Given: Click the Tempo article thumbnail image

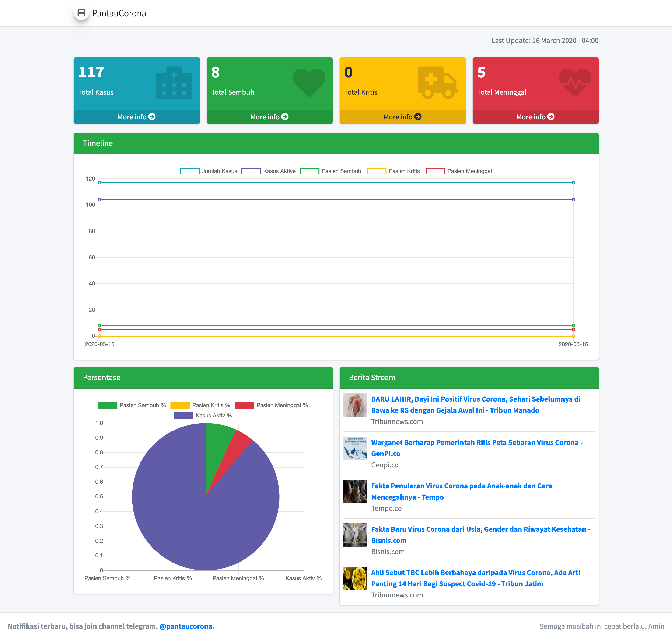Looking at the screenshot, I should [355, 491].
